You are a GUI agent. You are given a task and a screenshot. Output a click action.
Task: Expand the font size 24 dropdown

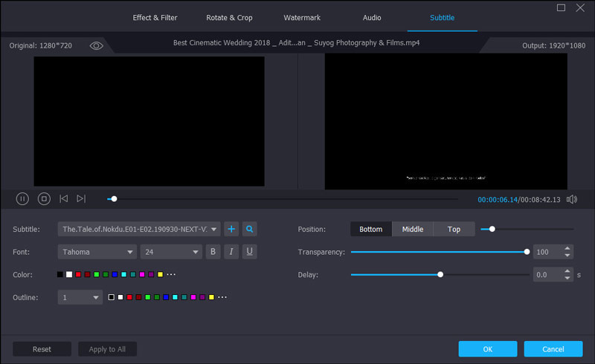(170, 252)
